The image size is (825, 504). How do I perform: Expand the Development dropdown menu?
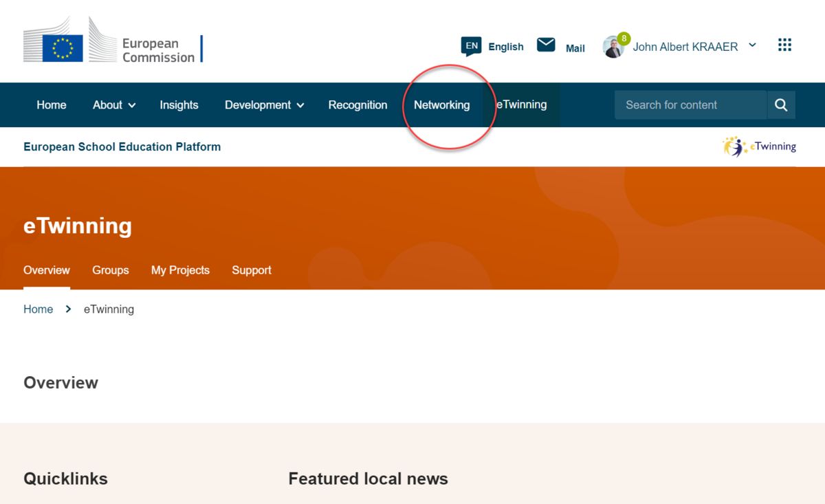[264, 105]
